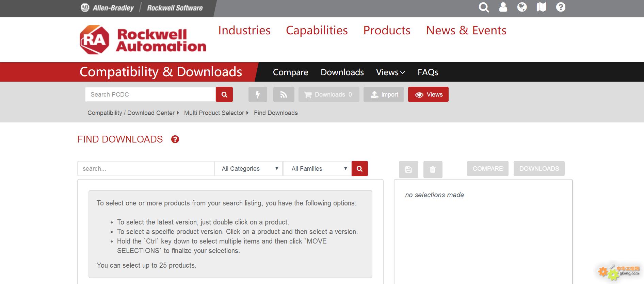
Task: Open the Industries menu
Action: [x=244, y=30]
